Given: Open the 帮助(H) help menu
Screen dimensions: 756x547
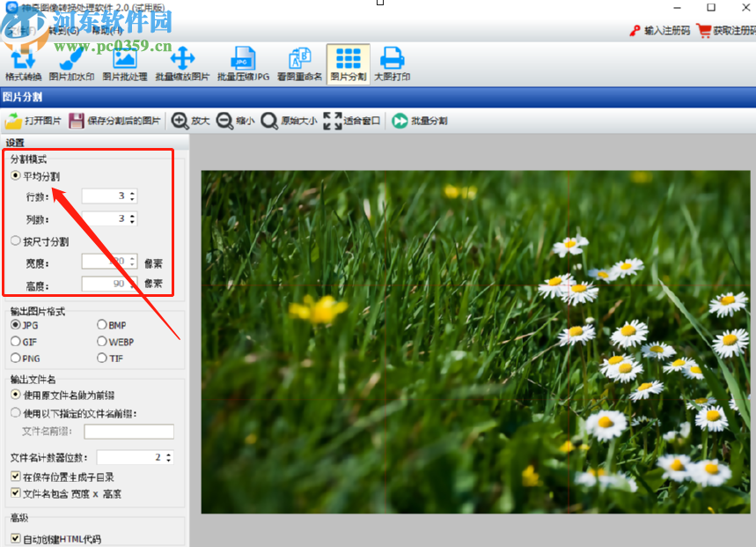Looking at the screenshot, I should (x=107, y=31).
